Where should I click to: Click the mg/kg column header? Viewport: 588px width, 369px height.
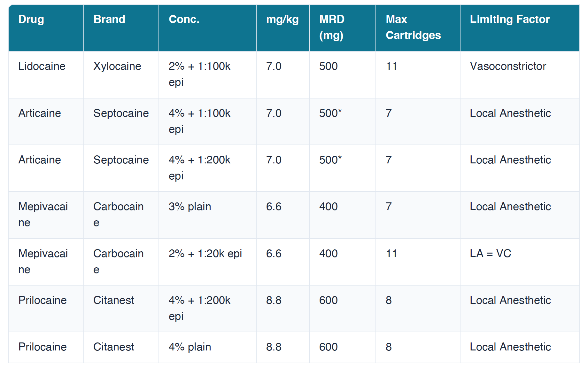pos(282,20)
